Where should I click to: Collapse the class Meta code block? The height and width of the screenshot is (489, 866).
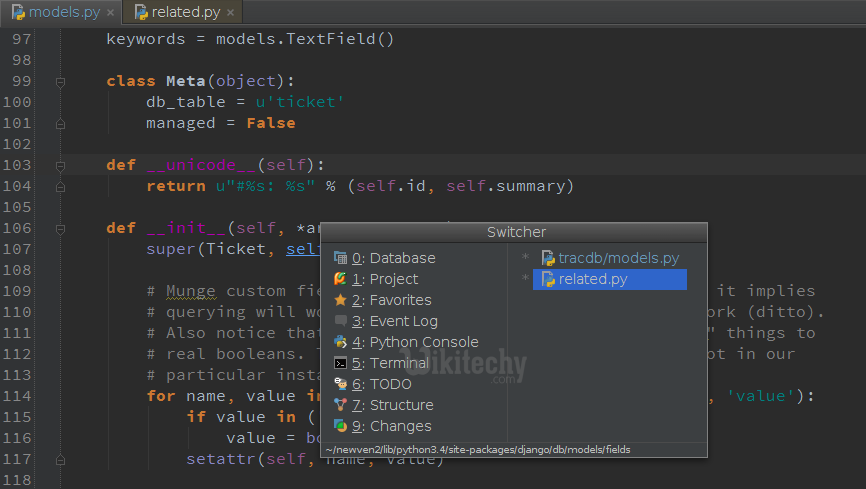coord(61,82)
